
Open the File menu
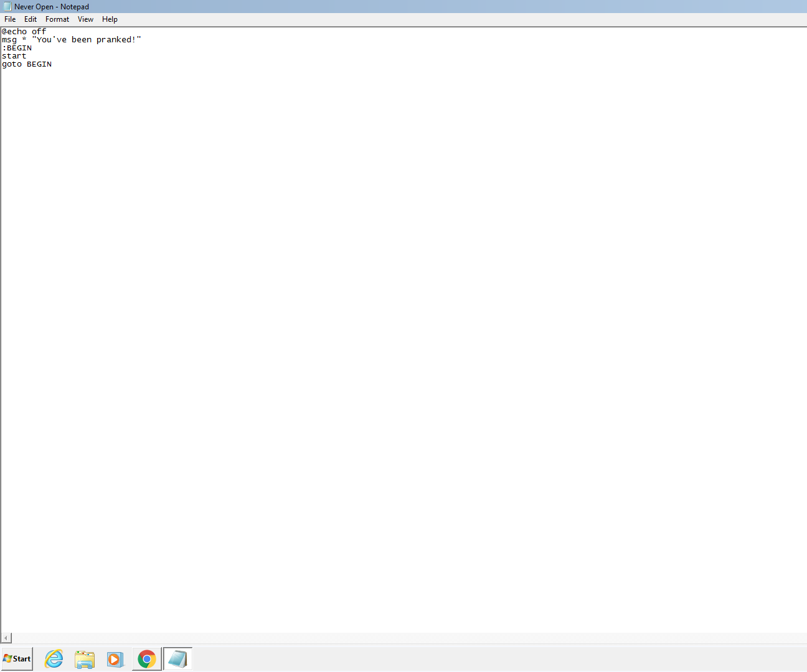point(10,19)
